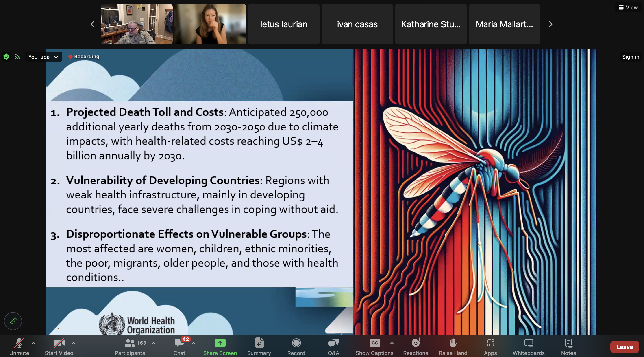Expand participants options caret

click(x=154, y=343)
